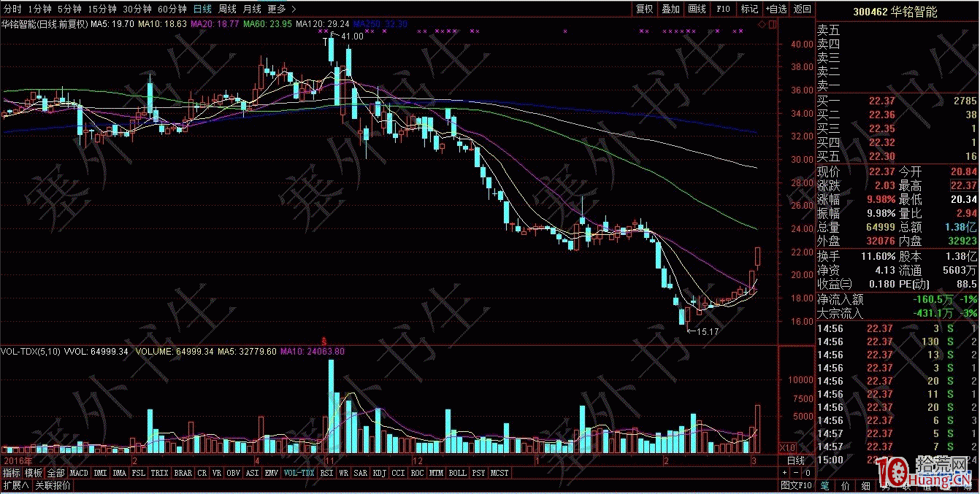
Task: Switch to the 月线 monthly chart
Action: 252,9
